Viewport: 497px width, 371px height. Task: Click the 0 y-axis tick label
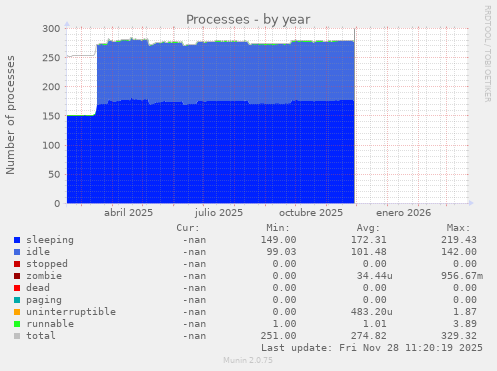coord(57,203)
